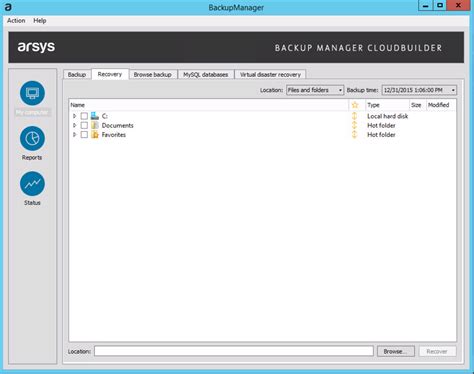Select the C: row label
This screenshot has height=374, width=474.
105,116
